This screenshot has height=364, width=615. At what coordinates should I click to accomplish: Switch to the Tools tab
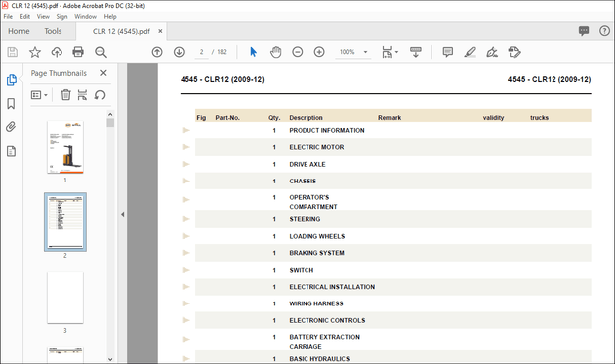53,31
